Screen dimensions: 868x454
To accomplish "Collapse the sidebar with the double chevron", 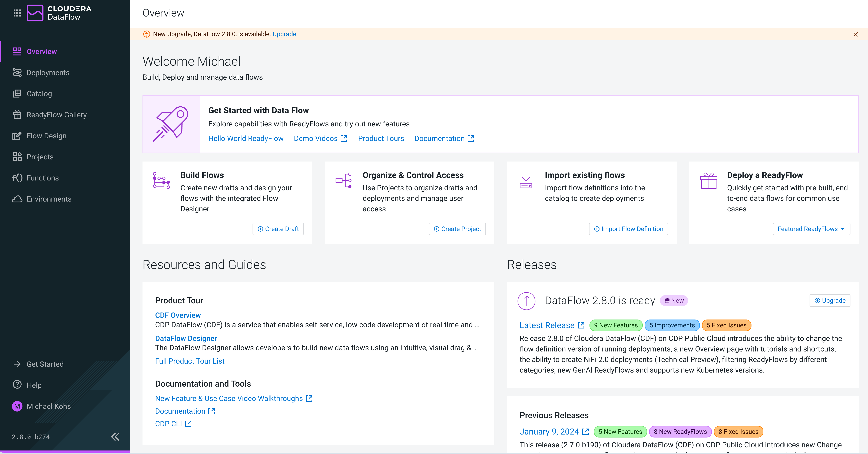I will 115,436.
